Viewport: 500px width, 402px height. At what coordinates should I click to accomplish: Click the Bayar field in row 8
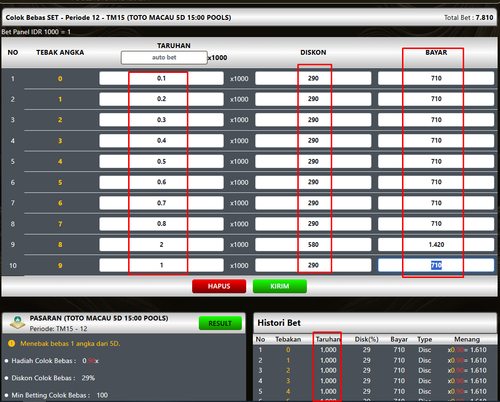(436, 224)
